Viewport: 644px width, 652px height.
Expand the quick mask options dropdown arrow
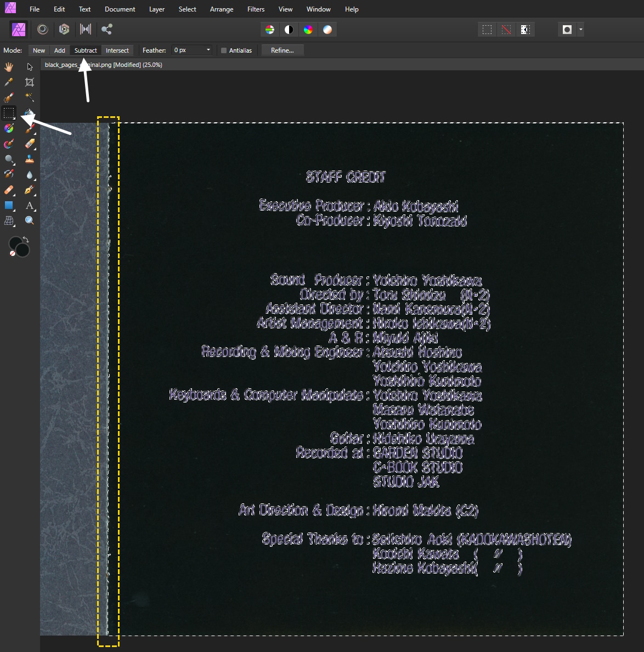click(x=581, y=30)
